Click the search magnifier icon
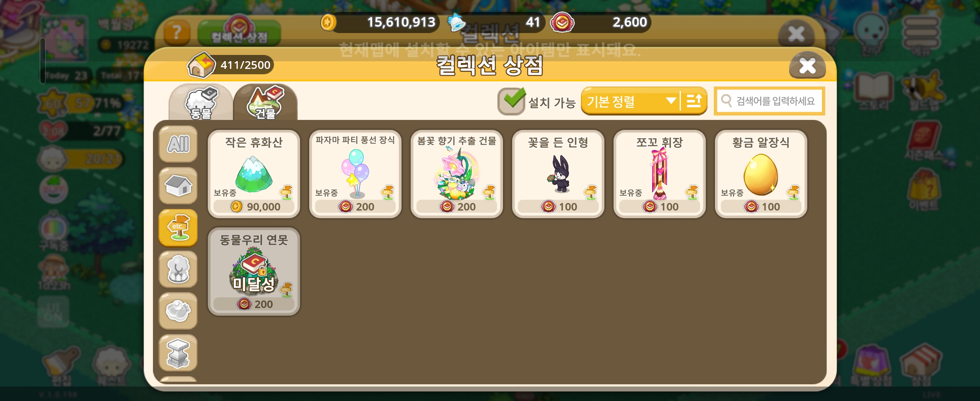Viewport: 980px width, 401px height. (x=726, y=101)
